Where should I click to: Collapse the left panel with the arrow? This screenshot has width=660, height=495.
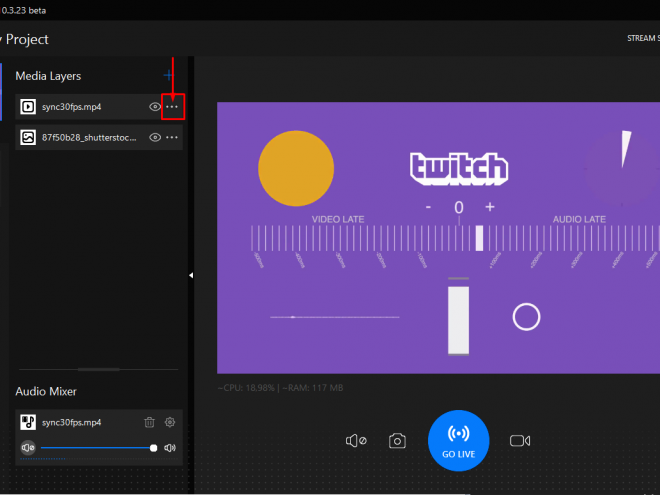tap(191, 275)
